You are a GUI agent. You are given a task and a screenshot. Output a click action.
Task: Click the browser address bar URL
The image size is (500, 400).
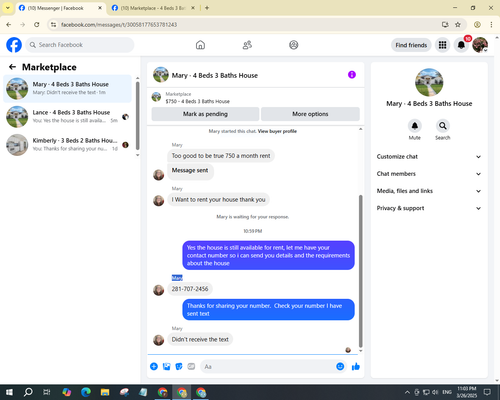(119, 25)
